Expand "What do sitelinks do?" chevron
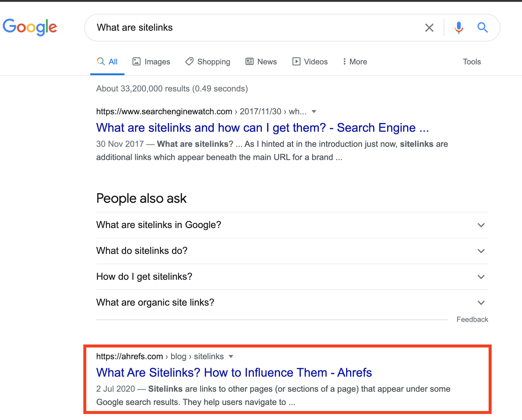Viewport: 522px width, 420px height. tap(481, 251)
